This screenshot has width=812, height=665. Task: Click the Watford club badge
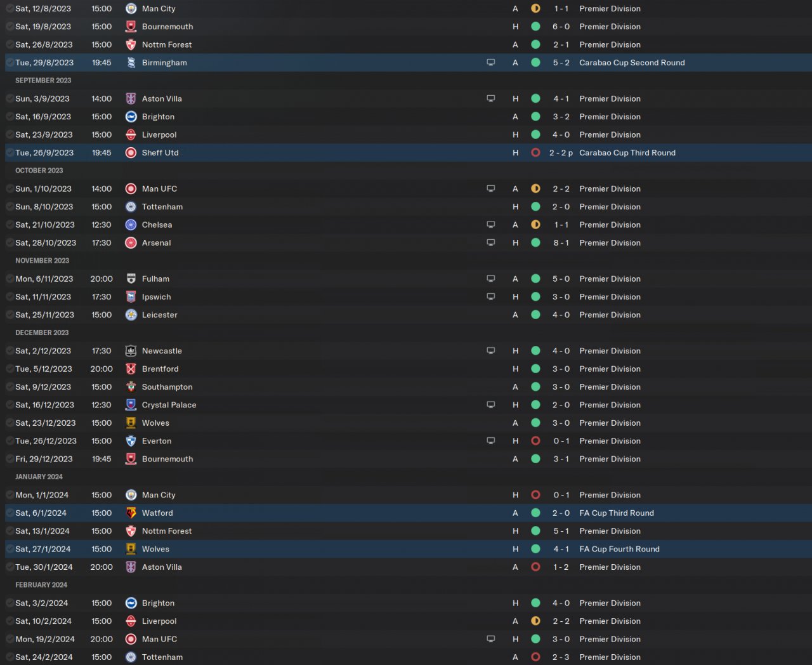(x=131, y=513)
